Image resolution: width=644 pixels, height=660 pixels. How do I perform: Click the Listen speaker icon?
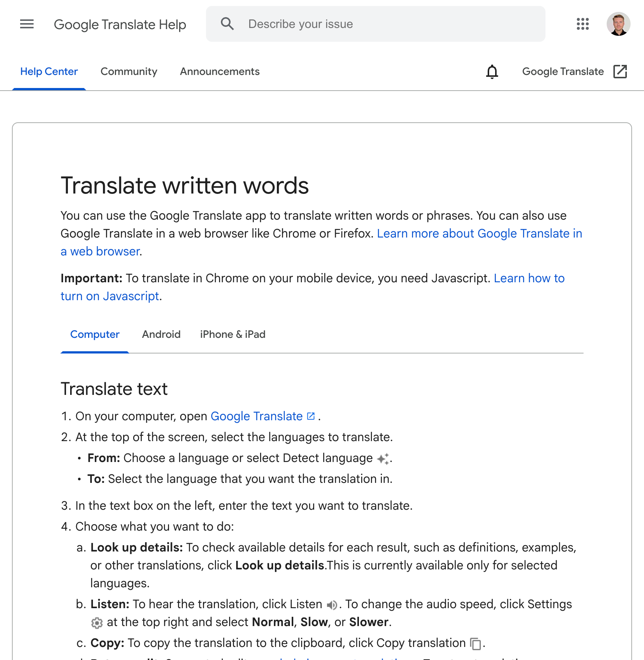[x=332, y=605]
